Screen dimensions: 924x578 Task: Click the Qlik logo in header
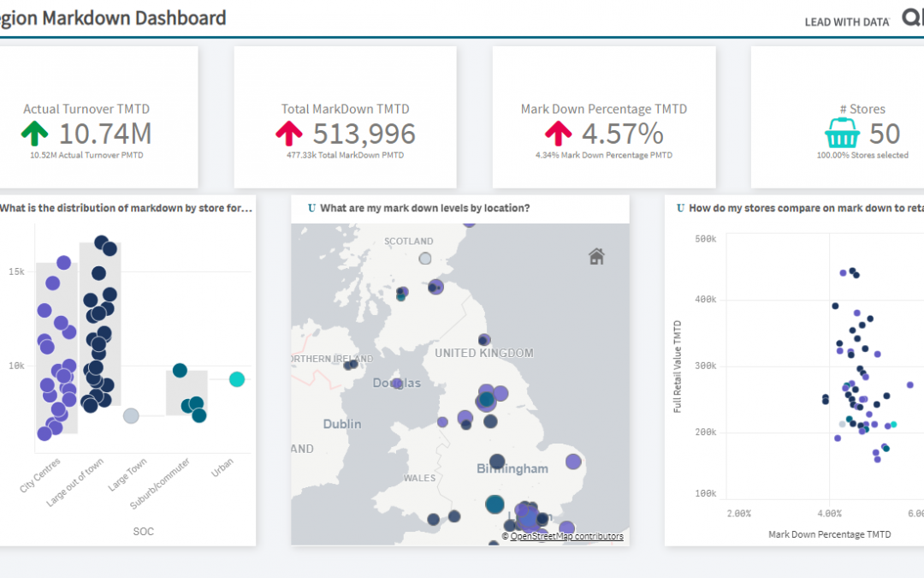point(913,18)
